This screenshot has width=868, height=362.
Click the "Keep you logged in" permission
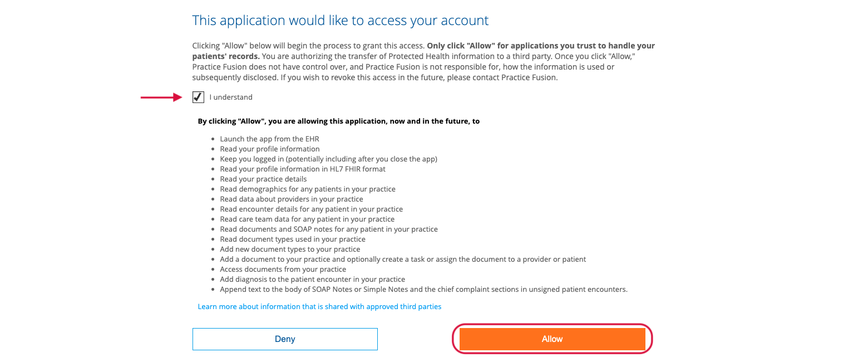click(x=328, y=159)
